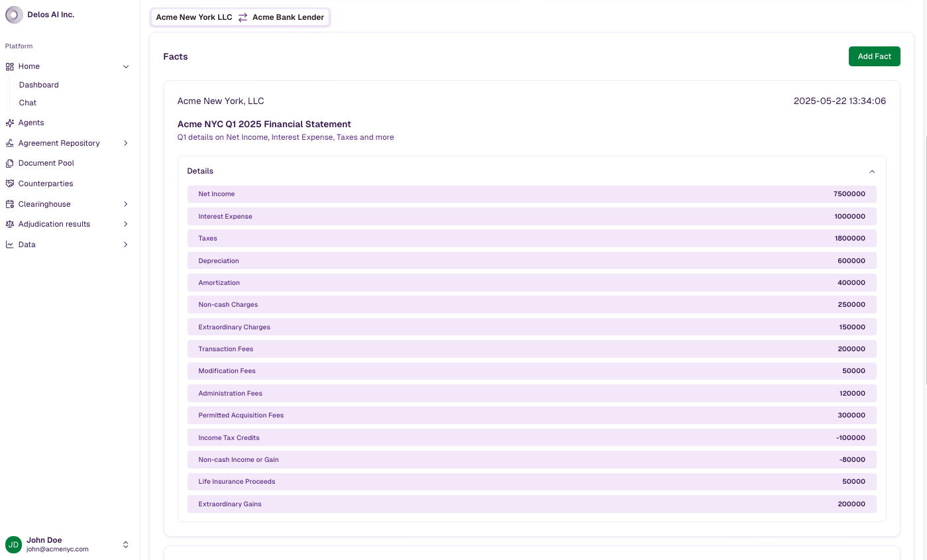Select the Net Income detail row
This screenshot has width=927, height=560.
[531, 194]
